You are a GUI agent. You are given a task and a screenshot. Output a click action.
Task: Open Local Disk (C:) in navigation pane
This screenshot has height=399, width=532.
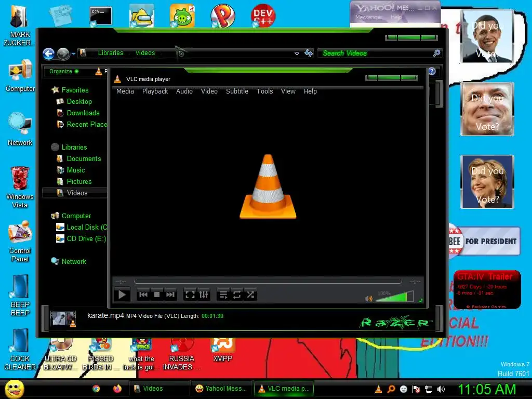coord(82,228)
